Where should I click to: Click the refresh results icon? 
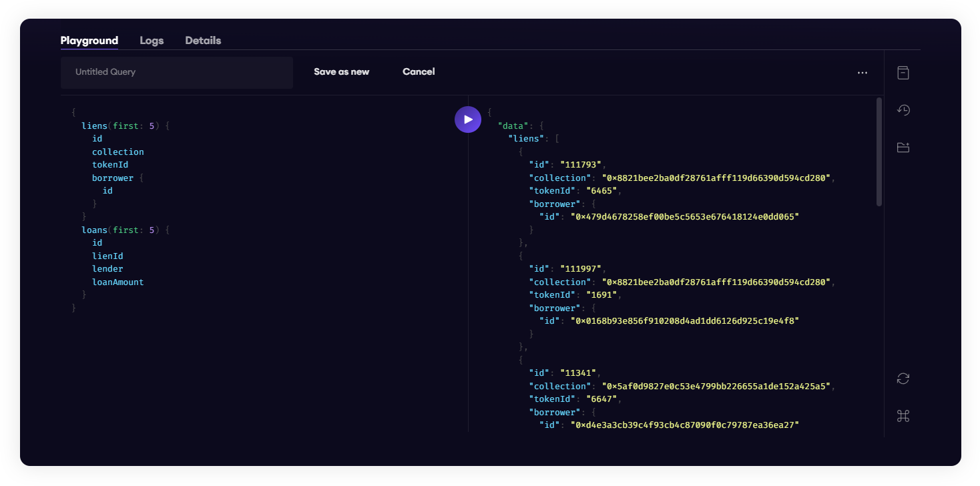coord(903,379)
